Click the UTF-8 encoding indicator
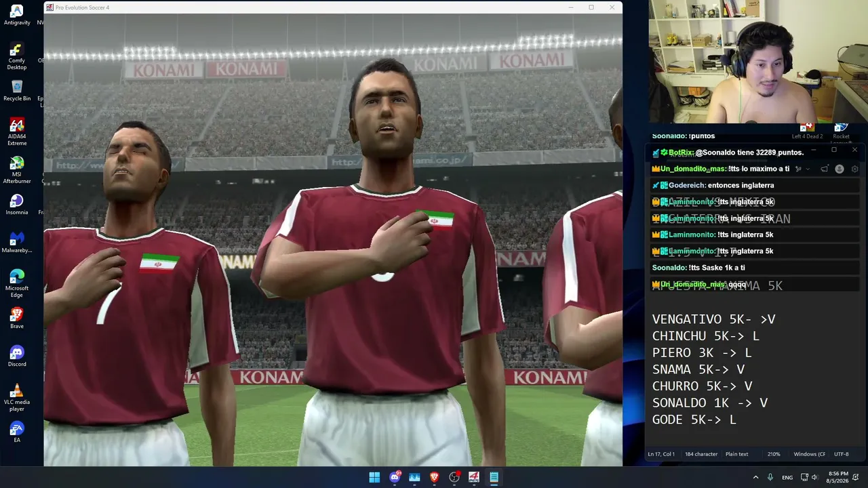 [841, 454]
